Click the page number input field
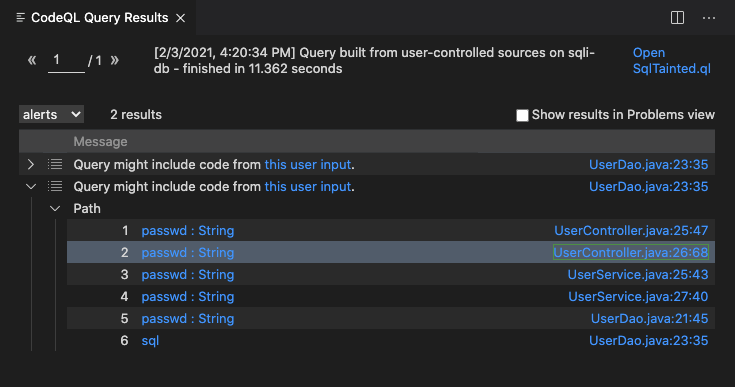 tap(66, 61)
